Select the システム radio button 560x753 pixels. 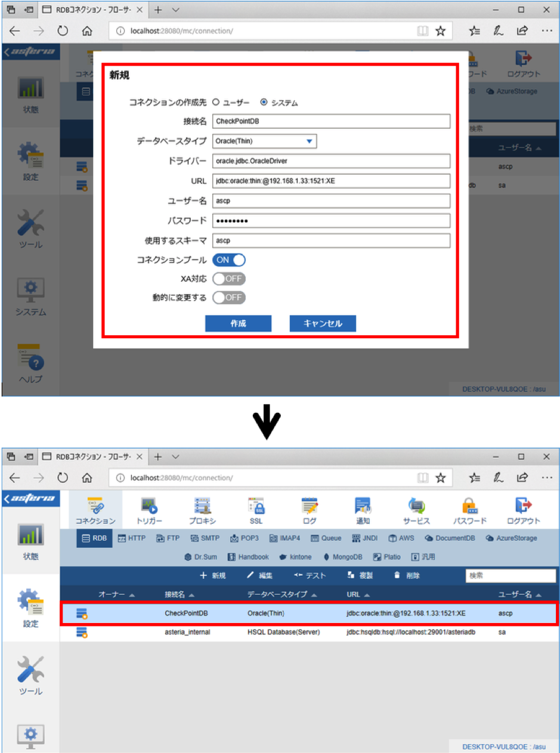(264, 102)
